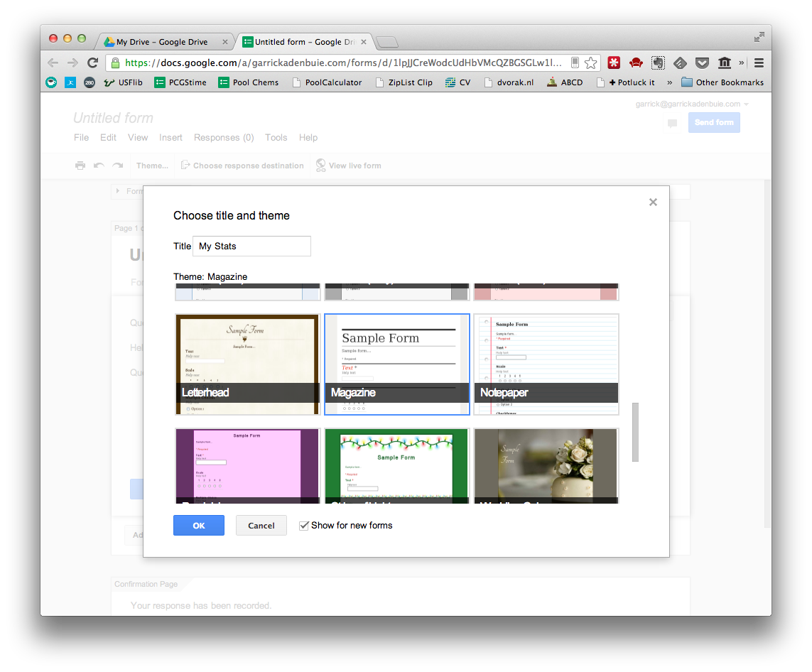Click the redo icon in form toolbar

tap(118, 166)
